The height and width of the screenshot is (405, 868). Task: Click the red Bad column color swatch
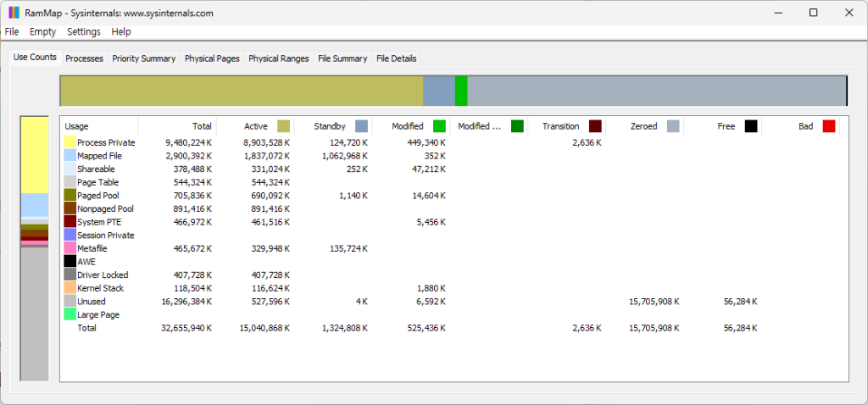[x=829, y=126]
